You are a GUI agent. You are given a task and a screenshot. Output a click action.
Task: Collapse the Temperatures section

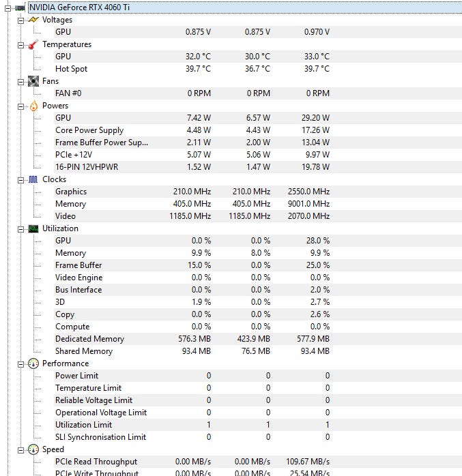click(x=20, y=45)
